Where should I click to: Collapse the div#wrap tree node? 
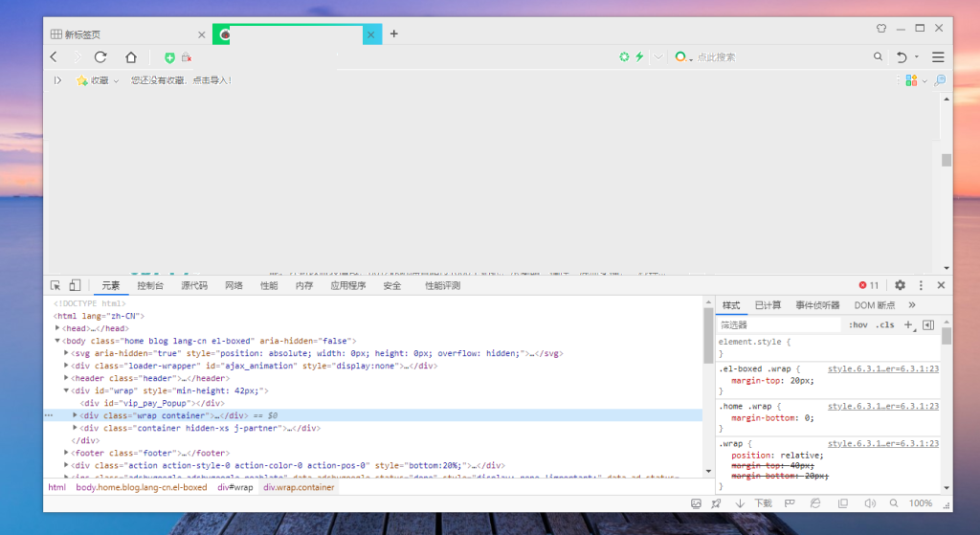coord(66,390)
